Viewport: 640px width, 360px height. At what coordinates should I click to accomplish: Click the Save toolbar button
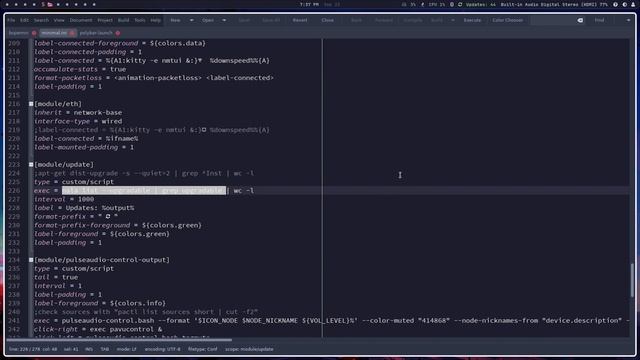[x=244, y=20]
